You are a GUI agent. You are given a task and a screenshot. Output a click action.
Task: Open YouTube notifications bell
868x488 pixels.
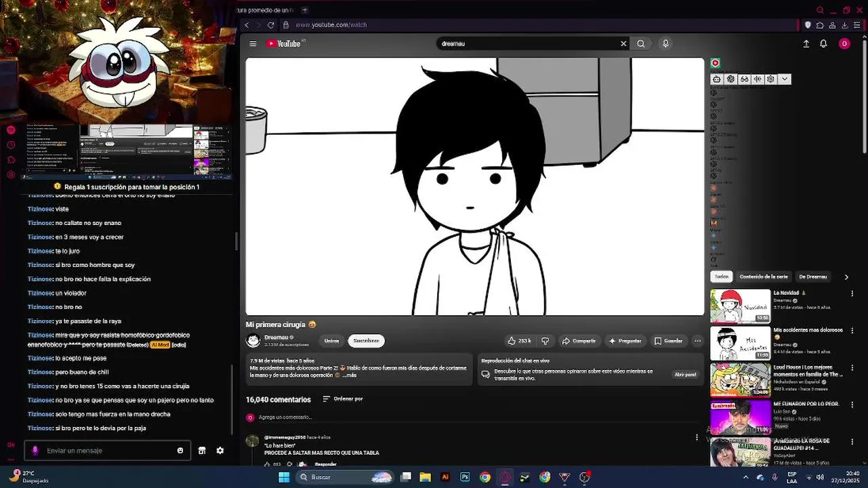click(823, 43)
